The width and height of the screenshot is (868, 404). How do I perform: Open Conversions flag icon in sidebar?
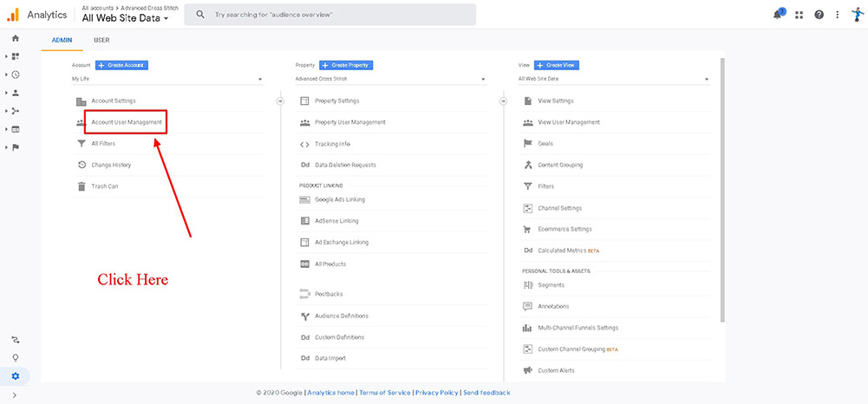[x=16, y=147]
